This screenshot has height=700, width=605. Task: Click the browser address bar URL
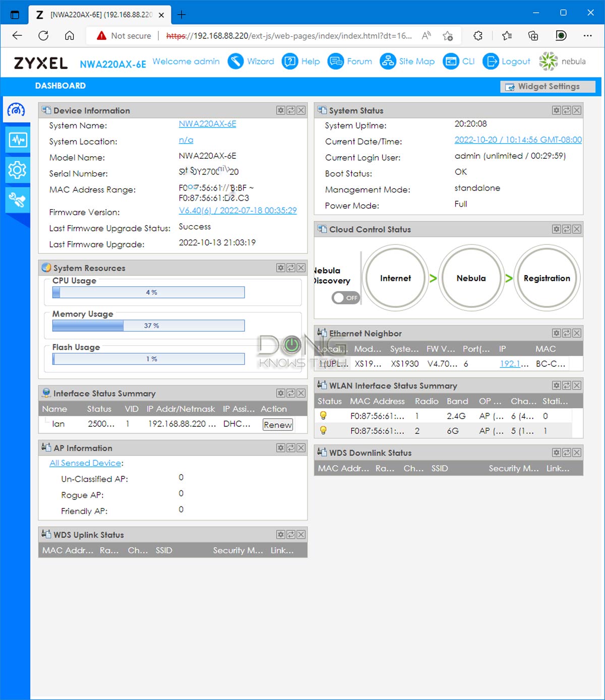pyautogui.click(x=289, y=36)
